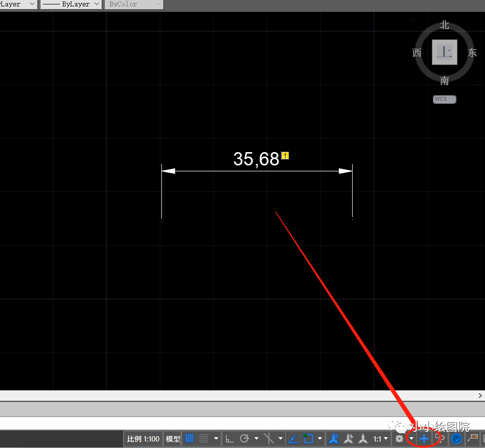Open snap settings dropdown arrow
The image size is (485, 448).
[216, 439]
